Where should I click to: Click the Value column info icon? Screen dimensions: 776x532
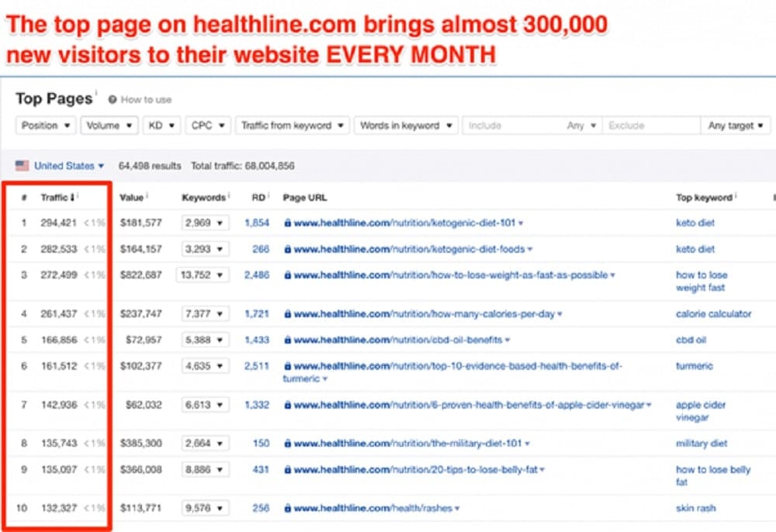147,196
